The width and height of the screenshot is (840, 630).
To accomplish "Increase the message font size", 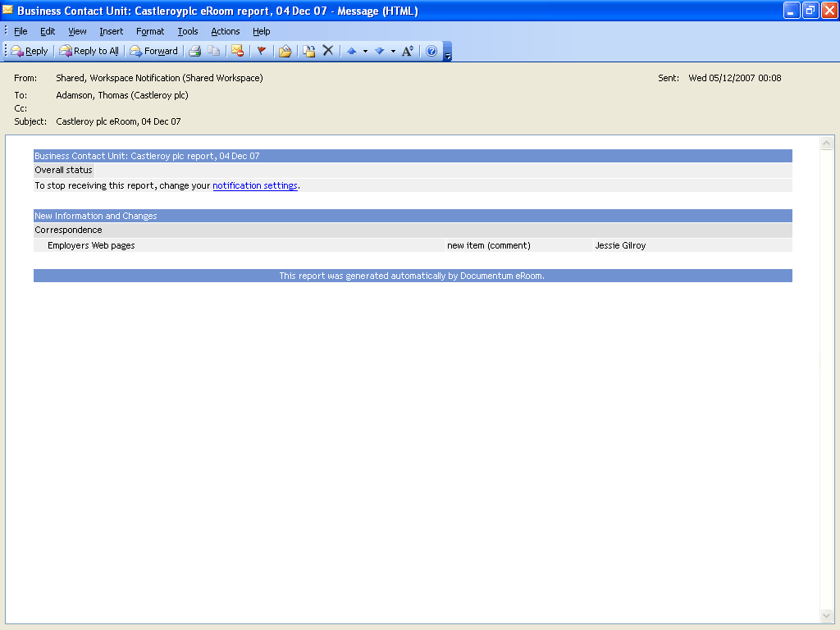I will click(x=407, y=51).
